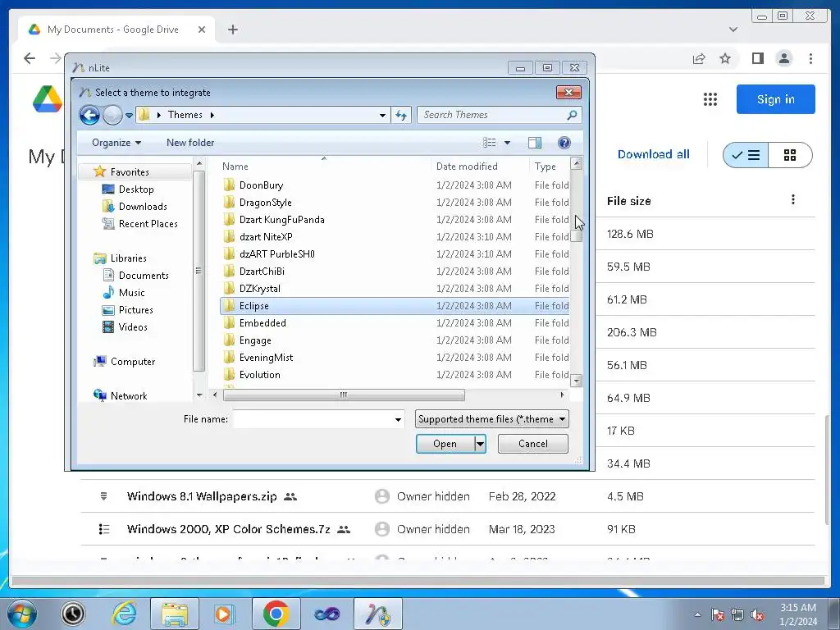
Task: Click the Cancel button
Action: coord(533,444)
